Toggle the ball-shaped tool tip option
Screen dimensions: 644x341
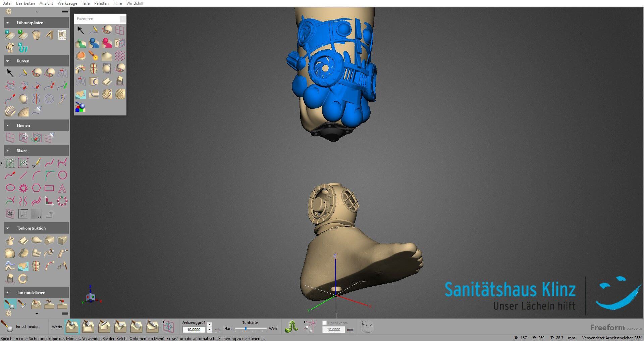(x=72, y=326)
